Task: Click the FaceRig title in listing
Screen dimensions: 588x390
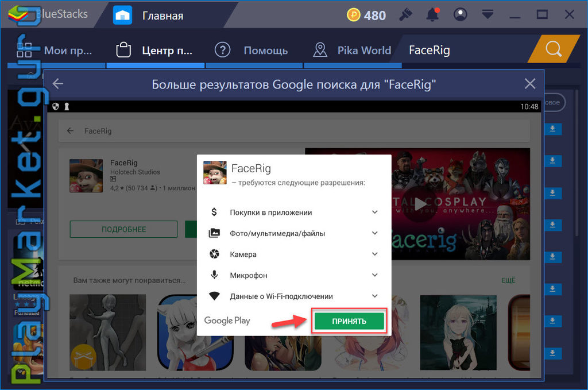Action: point(124,163)
